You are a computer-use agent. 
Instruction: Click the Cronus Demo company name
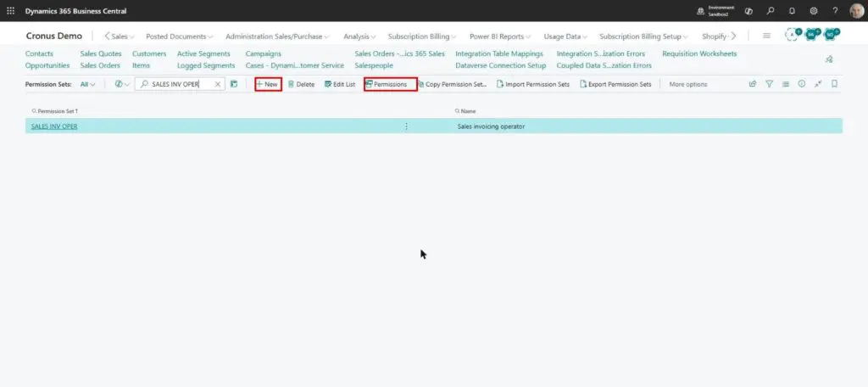tap(54, 36)
